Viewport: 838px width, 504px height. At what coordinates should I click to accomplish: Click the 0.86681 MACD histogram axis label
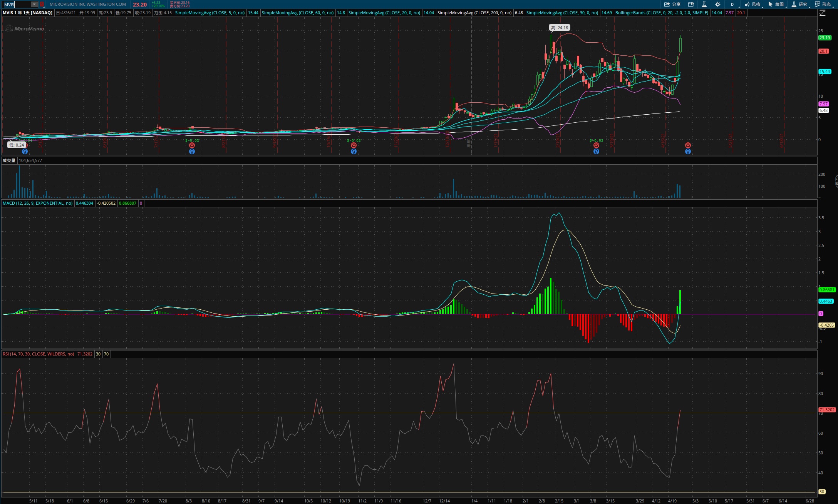826,290
